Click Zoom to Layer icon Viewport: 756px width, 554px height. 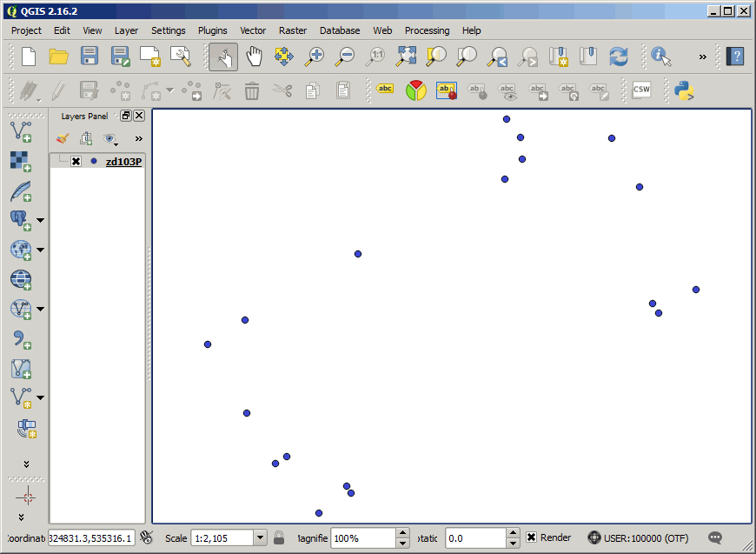[x=467, y=57]
